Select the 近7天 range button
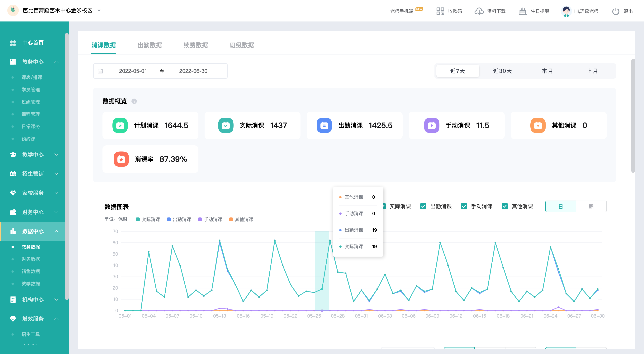The width and height of the screenshot is (644, 354). tap(457, 71)
